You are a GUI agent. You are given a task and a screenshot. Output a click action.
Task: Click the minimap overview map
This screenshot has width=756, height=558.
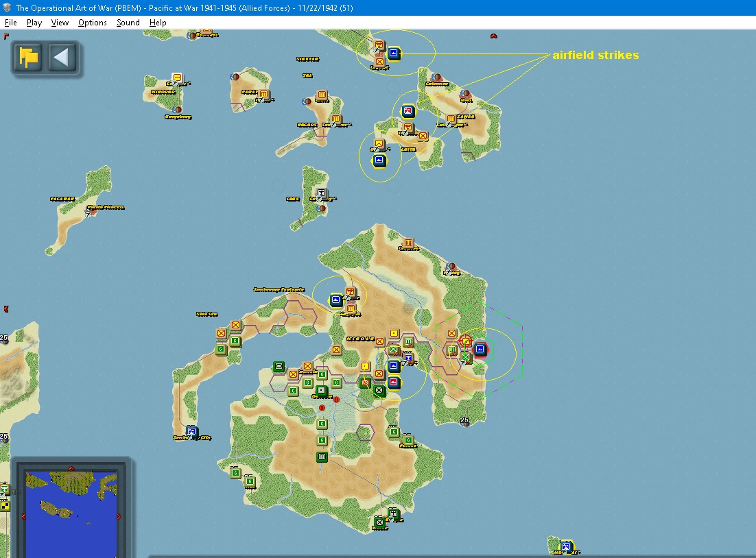tap(71, 515)
